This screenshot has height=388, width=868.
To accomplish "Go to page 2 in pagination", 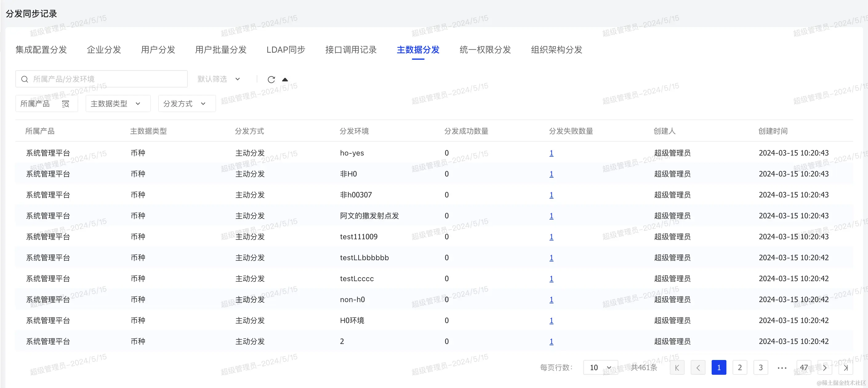I will pos(740,367).
